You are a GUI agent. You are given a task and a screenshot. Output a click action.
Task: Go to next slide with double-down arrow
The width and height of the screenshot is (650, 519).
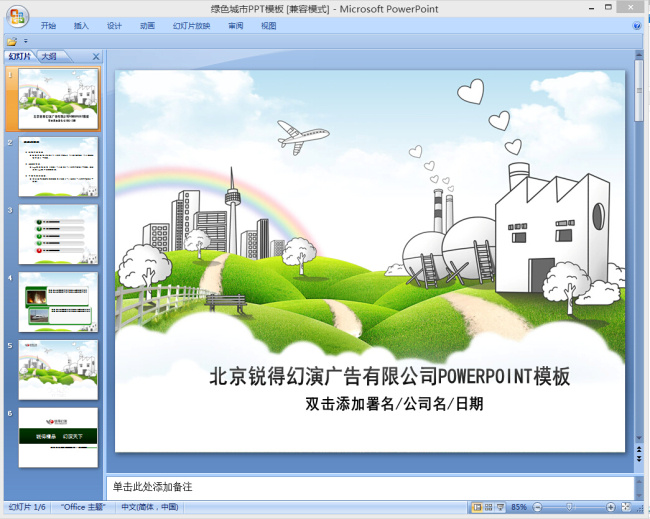coord(639,458)
